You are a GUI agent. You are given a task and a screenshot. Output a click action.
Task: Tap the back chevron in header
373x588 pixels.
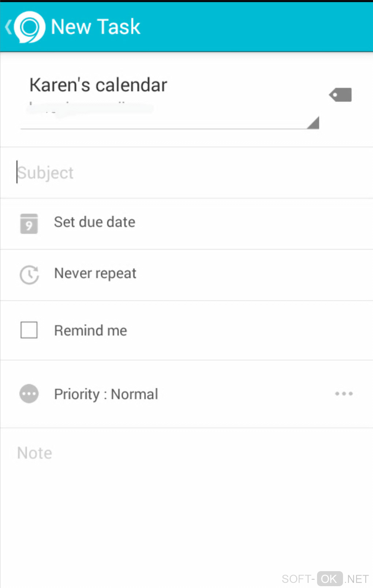(8, 27)
